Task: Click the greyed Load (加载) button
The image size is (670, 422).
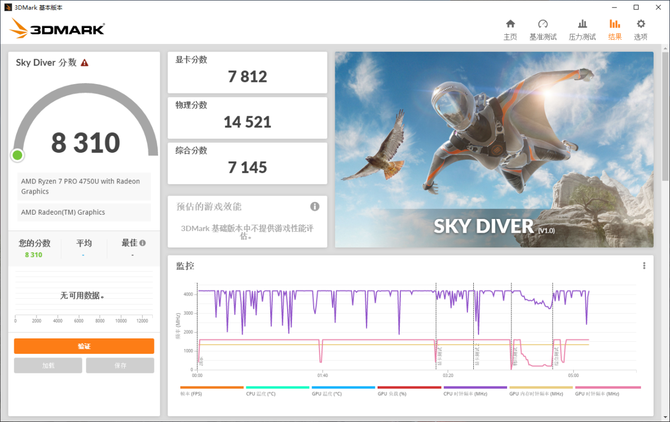Action: coord(48,366)
